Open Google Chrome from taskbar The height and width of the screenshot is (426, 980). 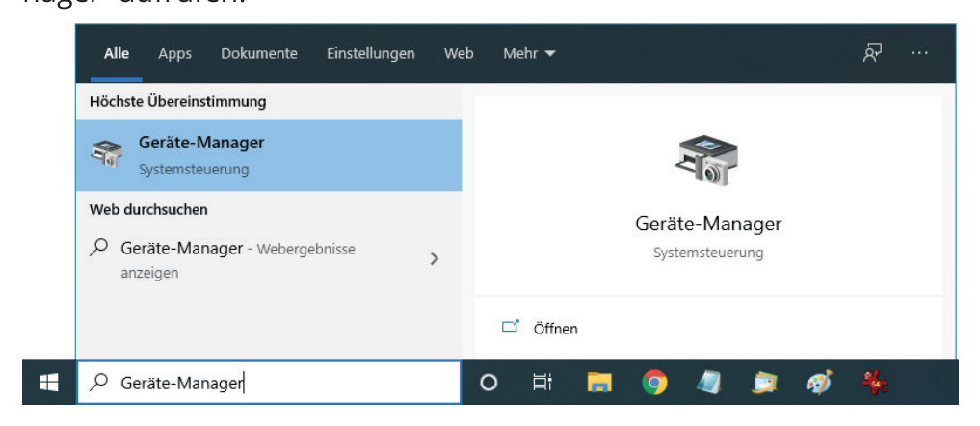(x=654, y=383)
